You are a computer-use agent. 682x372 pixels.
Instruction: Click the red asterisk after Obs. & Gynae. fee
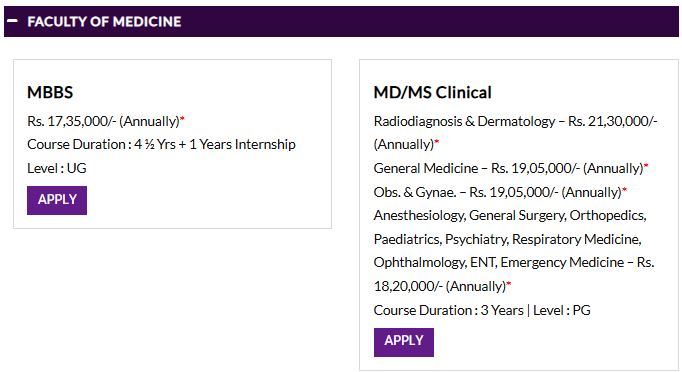tap(625, 189)
